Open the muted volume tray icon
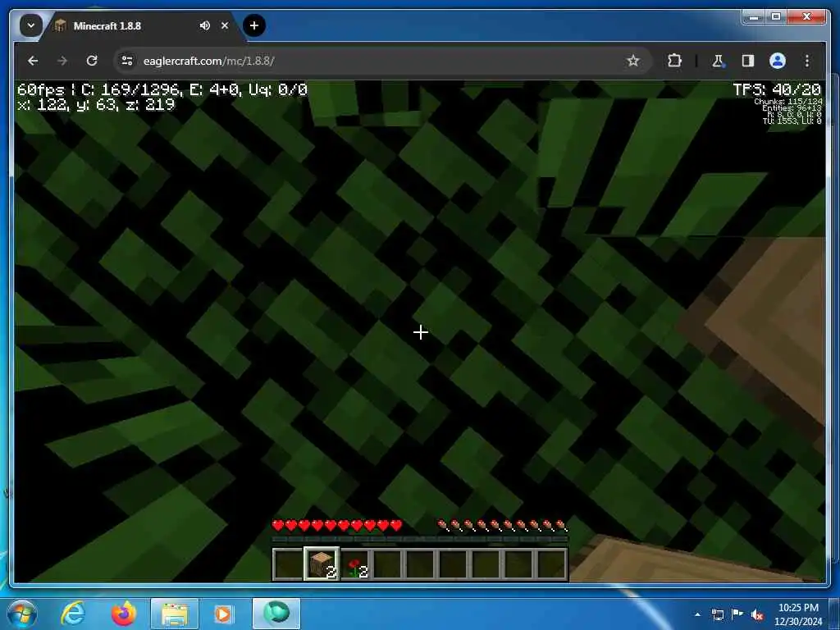The width and height of the screenshot is (840, 630). [757, 614]
